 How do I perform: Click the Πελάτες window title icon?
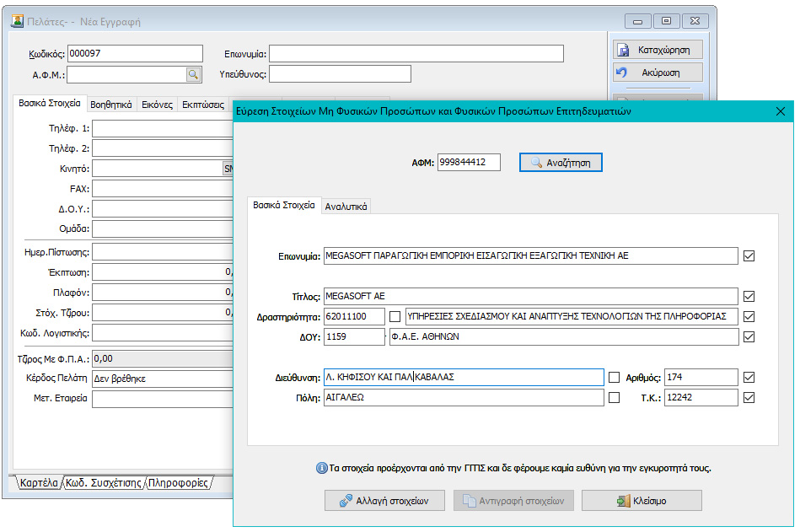point(16,21)
